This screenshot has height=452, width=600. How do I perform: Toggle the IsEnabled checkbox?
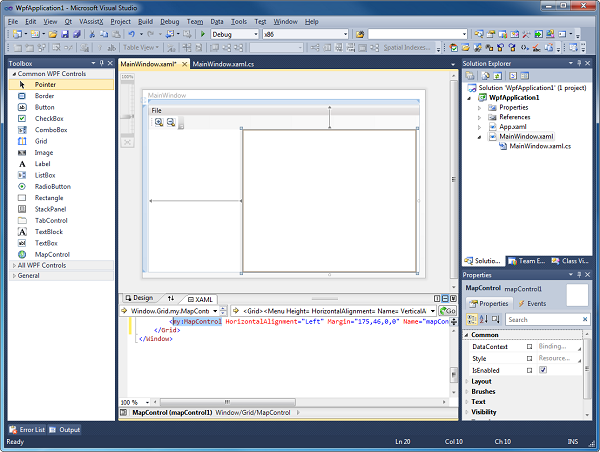click(543, 369)
